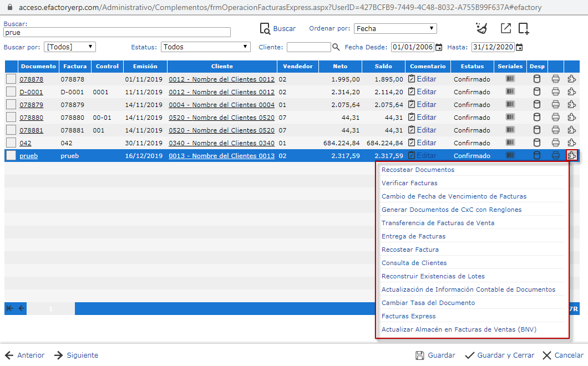
Task: Expand the Estatus dropdown
Action: pyautogui.click(x=205, y=47)
